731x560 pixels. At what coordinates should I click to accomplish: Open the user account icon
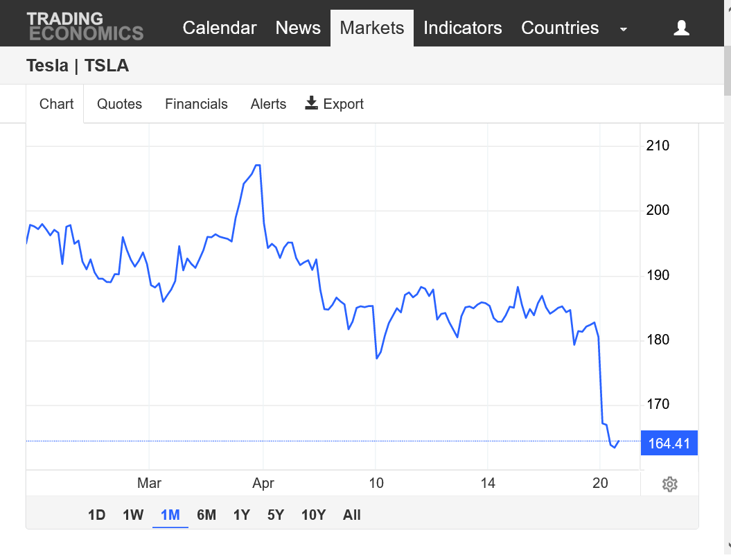[681, 28]
